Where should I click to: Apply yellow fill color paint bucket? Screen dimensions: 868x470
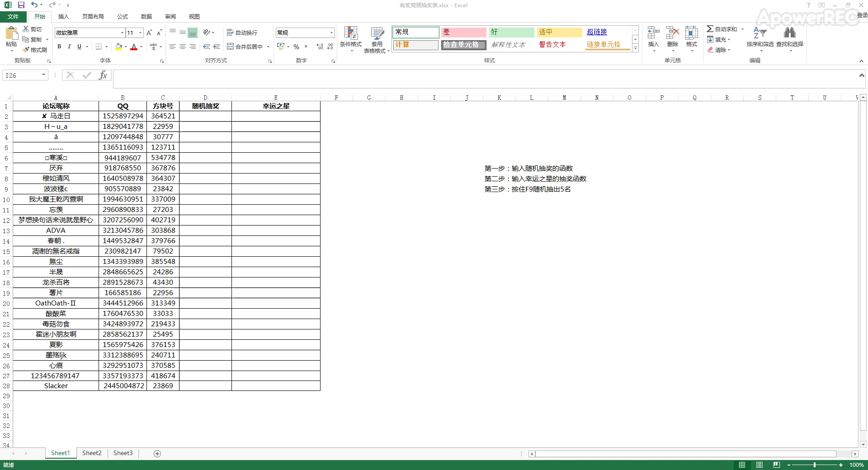click(118, 47)
